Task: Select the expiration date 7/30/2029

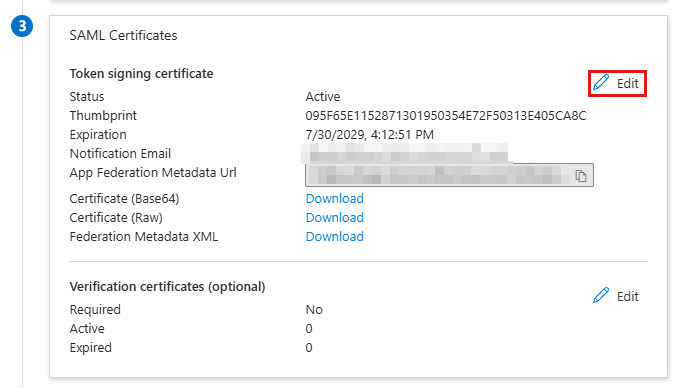Action: (x=369, y=134)
